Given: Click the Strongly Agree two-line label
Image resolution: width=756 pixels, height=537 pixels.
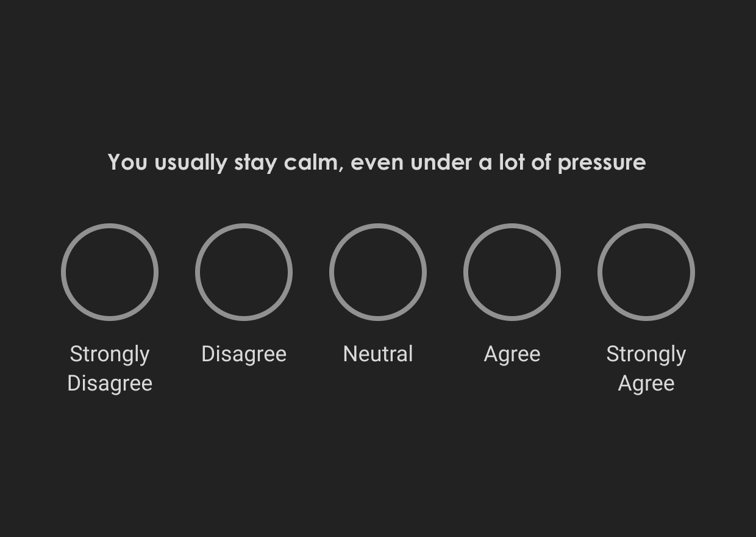Looking at the screenshot, I should pyautogui.click(x=646, y=369).
